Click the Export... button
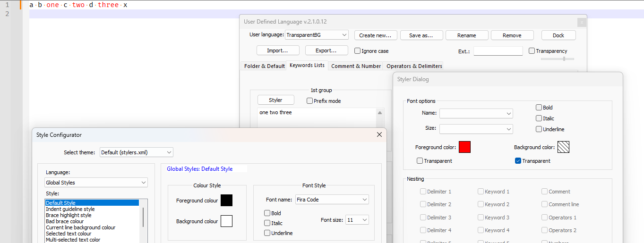The image size is (644, 243). 326,50
